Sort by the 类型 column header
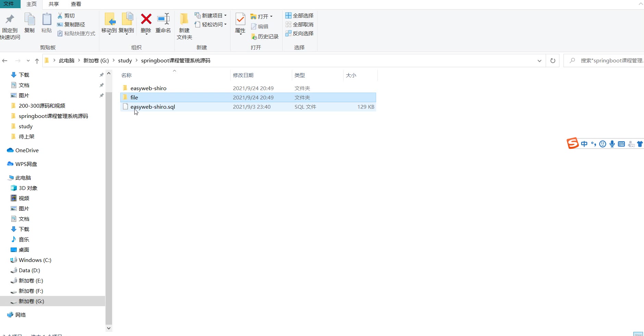The width and height of the screenshot is (644, 336). point(300,75)
